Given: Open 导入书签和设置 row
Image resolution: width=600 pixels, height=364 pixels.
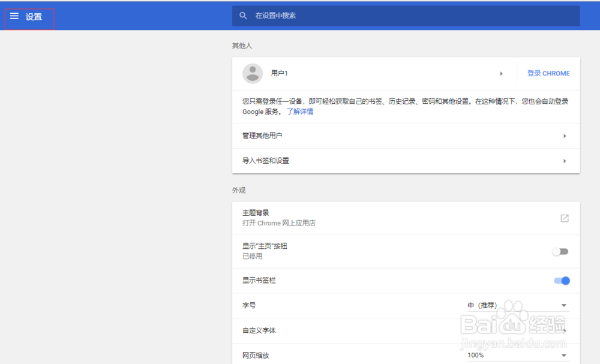Looking at the screenshot, I should click(406, 161).
